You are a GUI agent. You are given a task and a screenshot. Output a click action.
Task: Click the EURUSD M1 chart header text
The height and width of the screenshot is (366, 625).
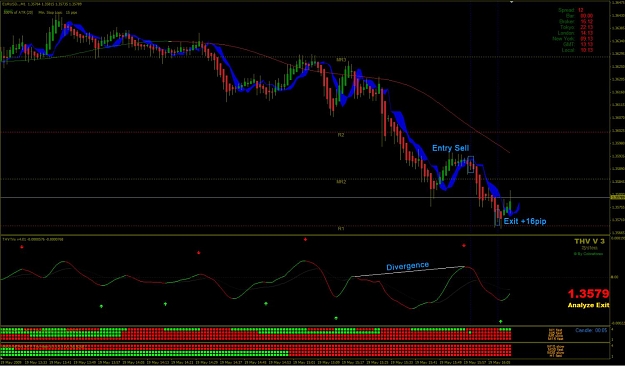pos(43,4)
